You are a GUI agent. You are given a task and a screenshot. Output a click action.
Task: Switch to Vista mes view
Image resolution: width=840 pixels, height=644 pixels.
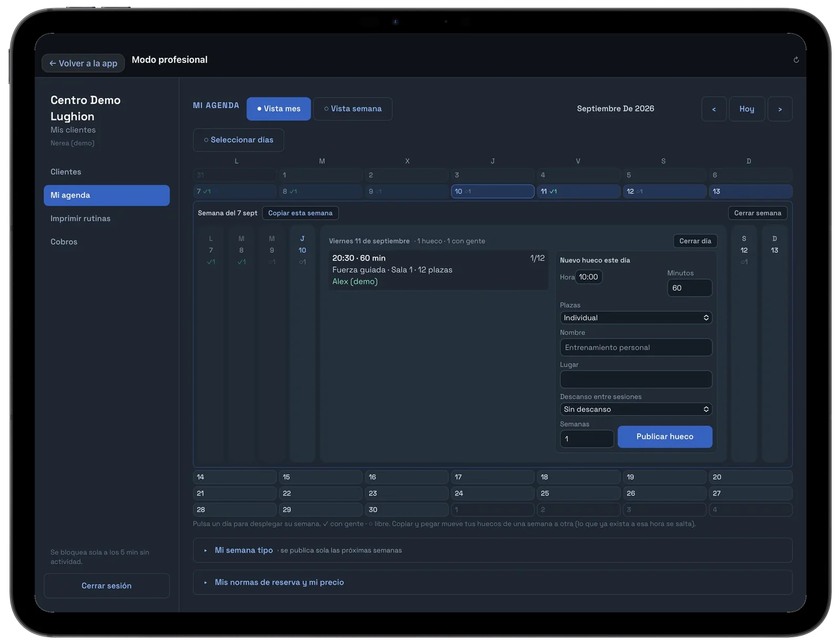click(x=279, y=109)
